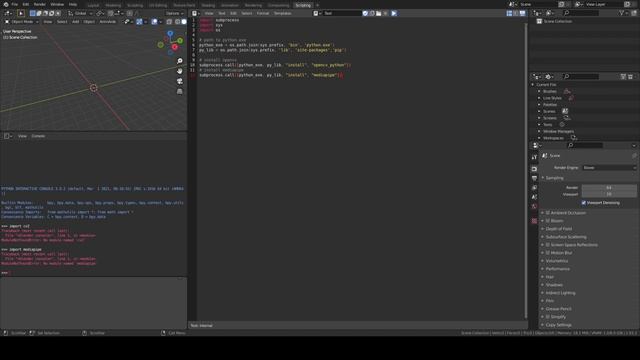
Task: Toggle Ambient Occlusion checkbox
Action: click(x=548, y=213)
